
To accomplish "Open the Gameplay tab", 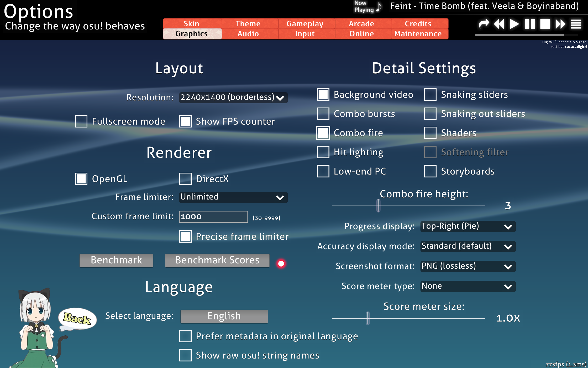I will pos(305,24).
